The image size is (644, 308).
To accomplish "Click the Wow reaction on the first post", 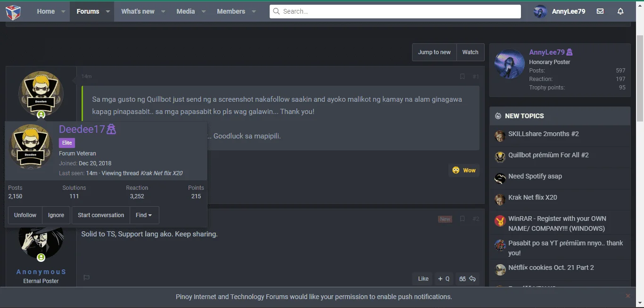I will (464, 170).
